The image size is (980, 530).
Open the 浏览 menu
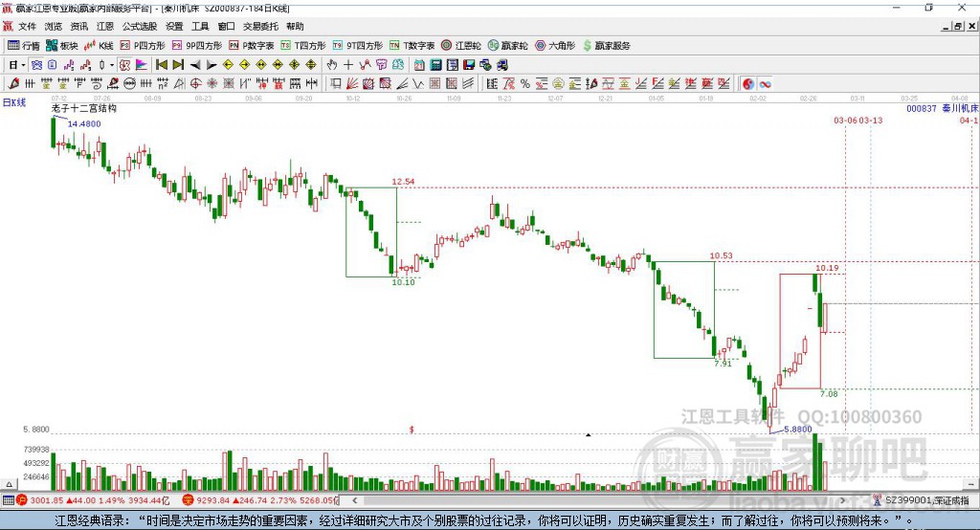click(54, 26)
